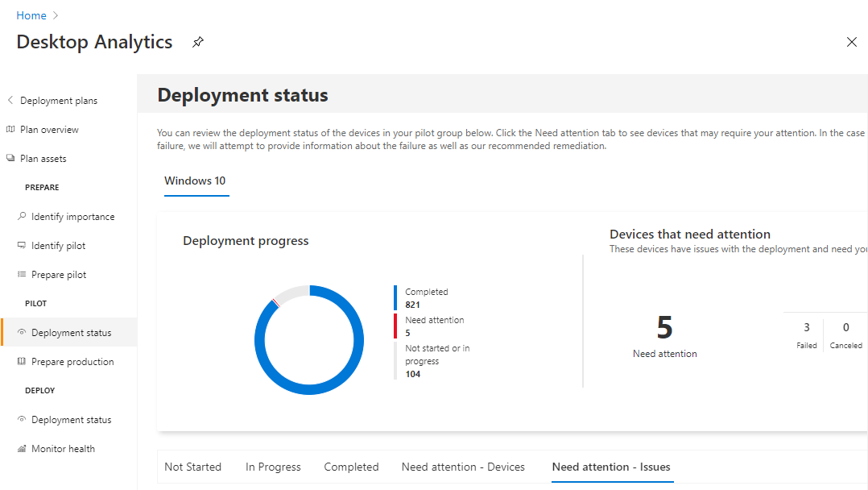868x490 pixels.
Task: Click the grey Not started legend bar
Action: 395,360
